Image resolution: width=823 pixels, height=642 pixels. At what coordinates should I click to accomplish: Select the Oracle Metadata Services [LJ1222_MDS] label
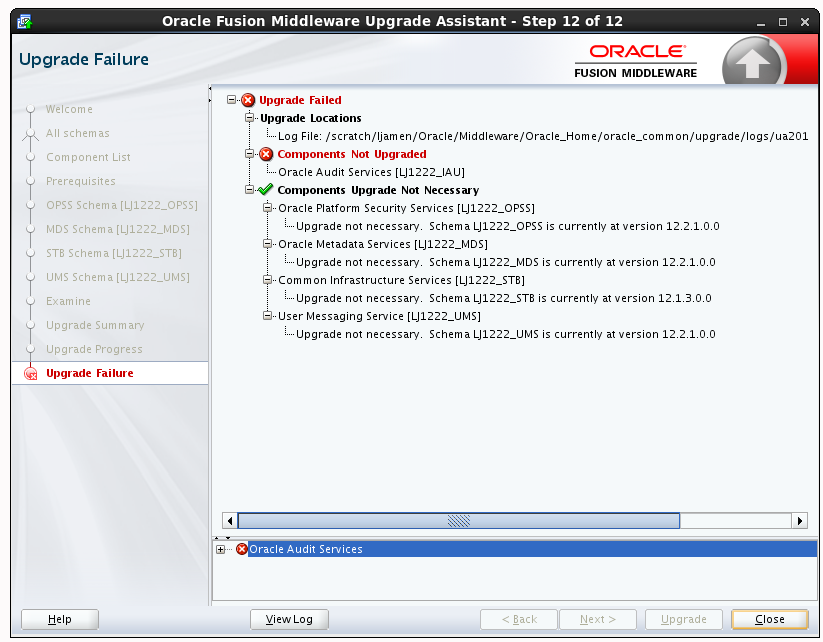[383, 244]
